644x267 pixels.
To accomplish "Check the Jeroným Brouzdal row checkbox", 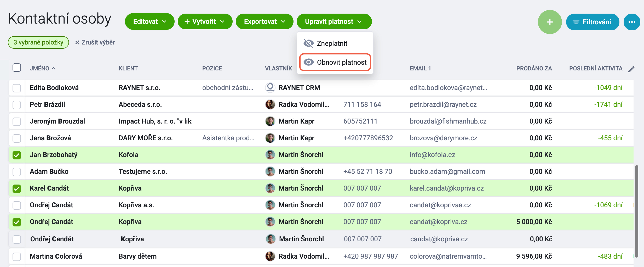I will click(x=17, y=121).
